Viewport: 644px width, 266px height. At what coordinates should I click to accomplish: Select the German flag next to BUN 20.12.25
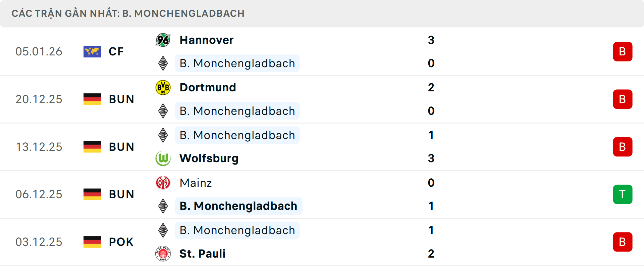coord(92,99)
